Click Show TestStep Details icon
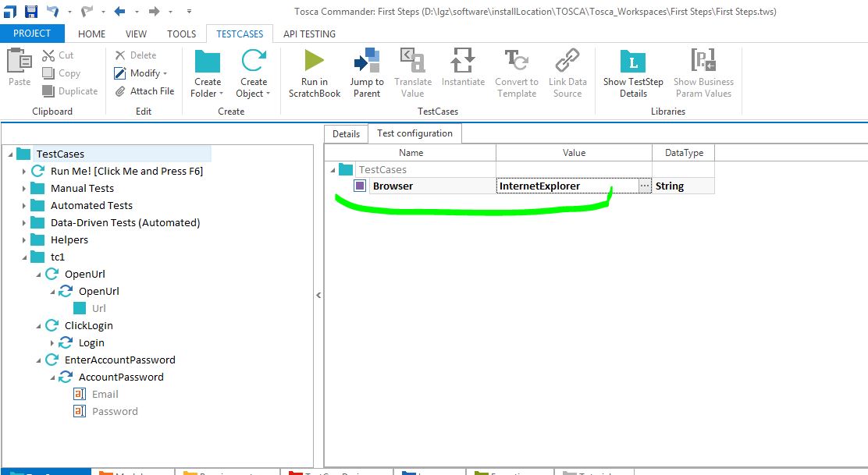 click(x=633, y=61)
